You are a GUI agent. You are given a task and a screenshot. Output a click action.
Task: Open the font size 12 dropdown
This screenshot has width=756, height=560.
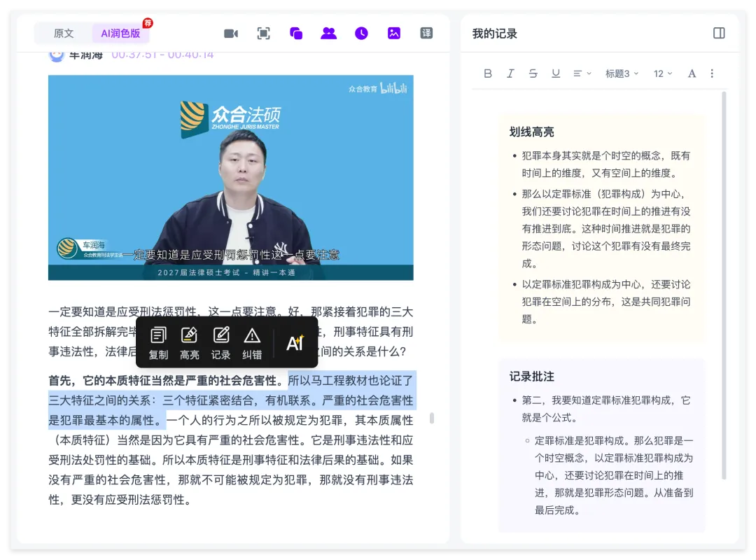point(662,73)
